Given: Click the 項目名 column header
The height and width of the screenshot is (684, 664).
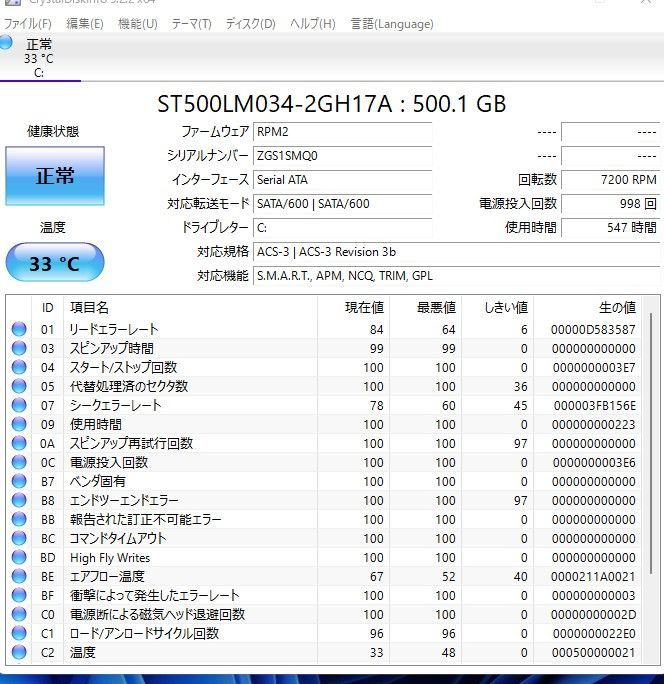Looking at the screenshot, I should [x=191, y=308].
